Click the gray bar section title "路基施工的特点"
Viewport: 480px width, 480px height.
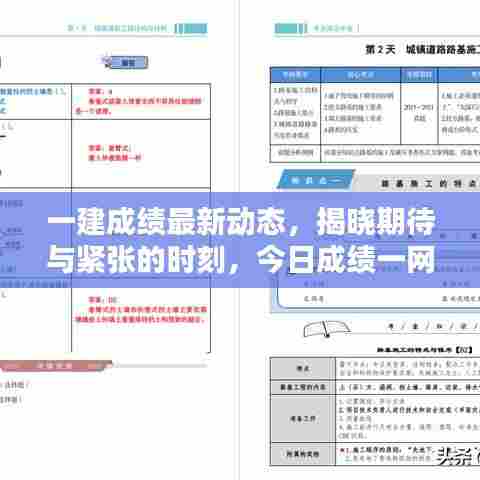tap(430, 184)
